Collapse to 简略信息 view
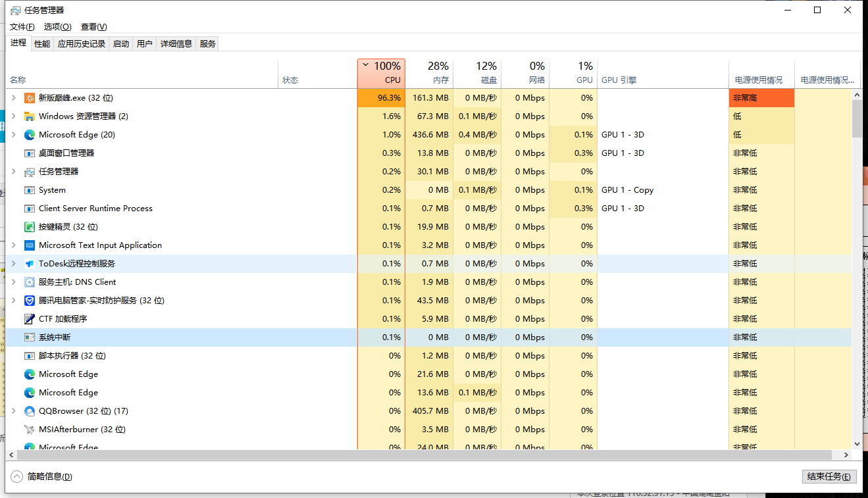The height and width of the screenshot is (498, 868). [x=42, y=477]
